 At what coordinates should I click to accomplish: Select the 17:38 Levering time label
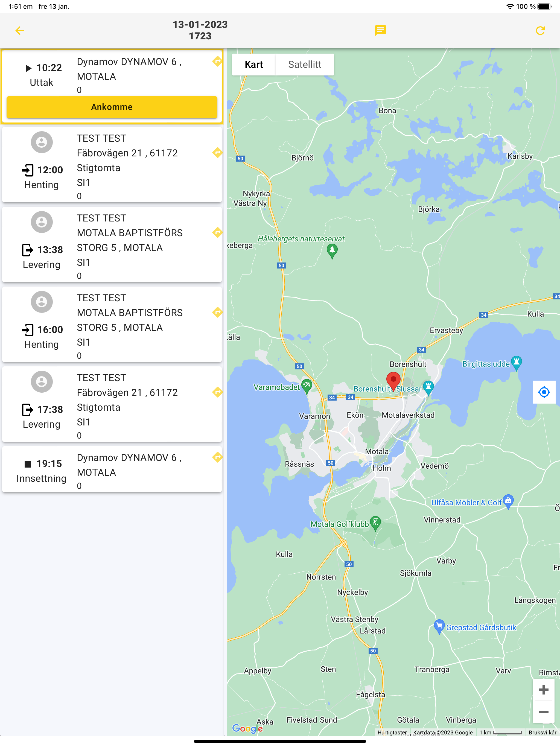(50, 410)
